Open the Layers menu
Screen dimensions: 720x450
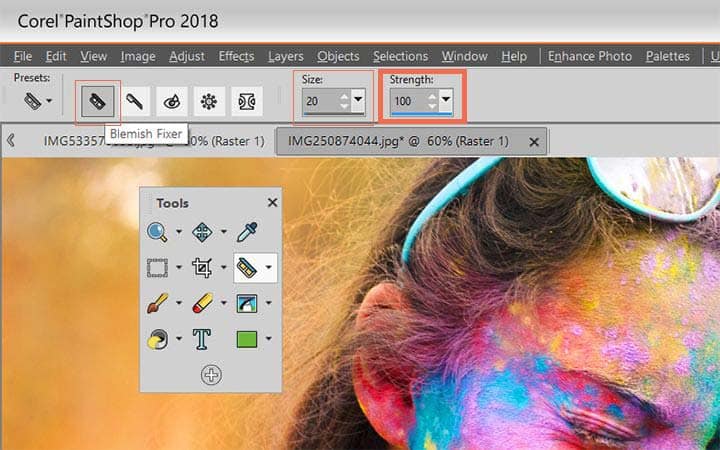286,56
